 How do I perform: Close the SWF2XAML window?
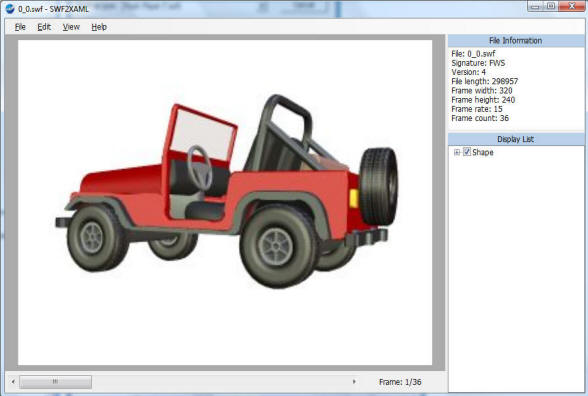pos(572,6)
